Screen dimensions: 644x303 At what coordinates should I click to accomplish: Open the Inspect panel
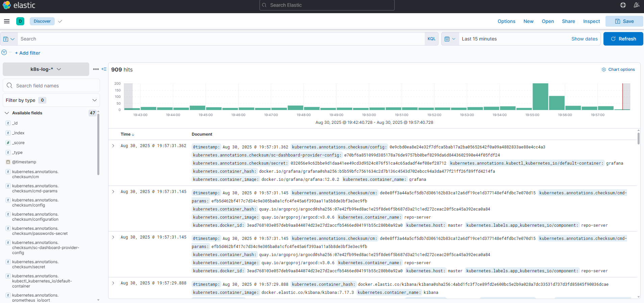tap(591, 21)
